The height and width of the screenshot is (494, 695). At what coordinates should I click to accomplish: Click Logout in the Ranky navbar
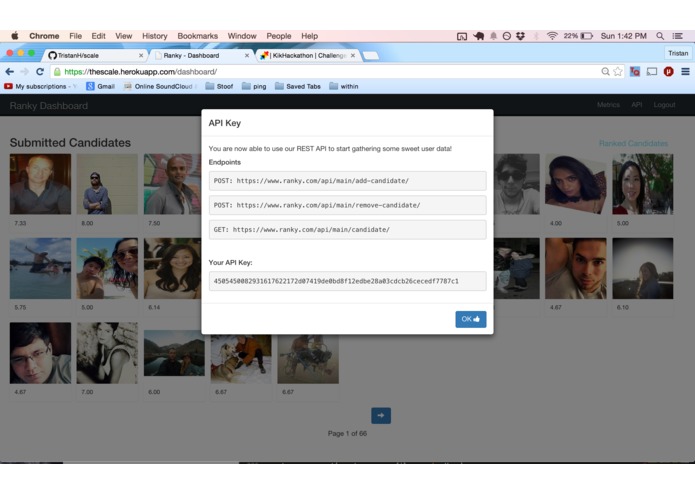pos(664,105)
